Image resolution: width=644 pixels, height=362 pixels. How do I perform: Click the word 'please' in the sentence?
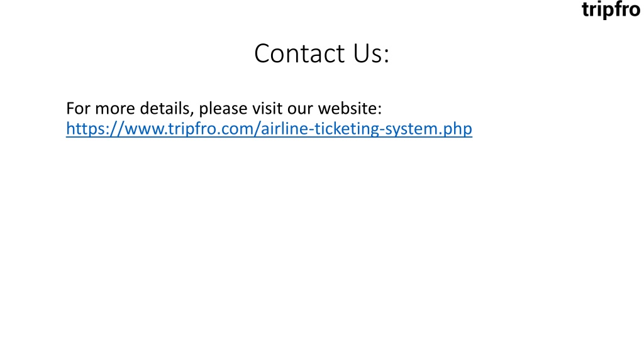(223, 109)
